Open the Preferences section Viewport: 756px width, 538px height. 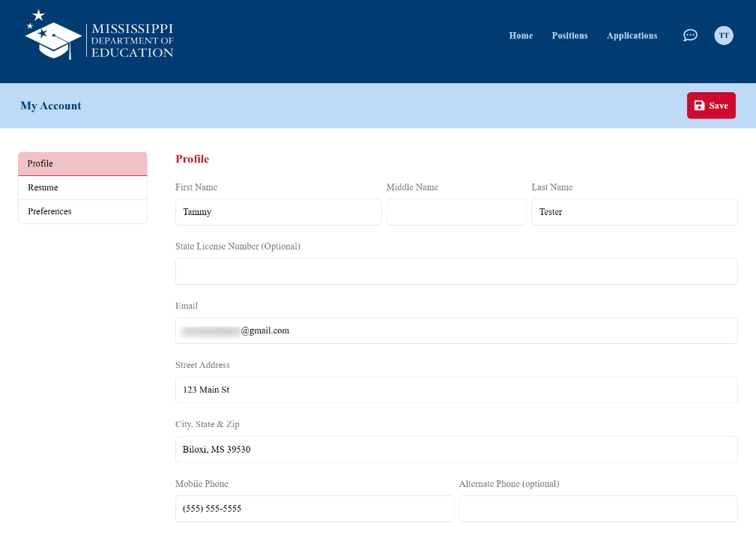(82, 211)
